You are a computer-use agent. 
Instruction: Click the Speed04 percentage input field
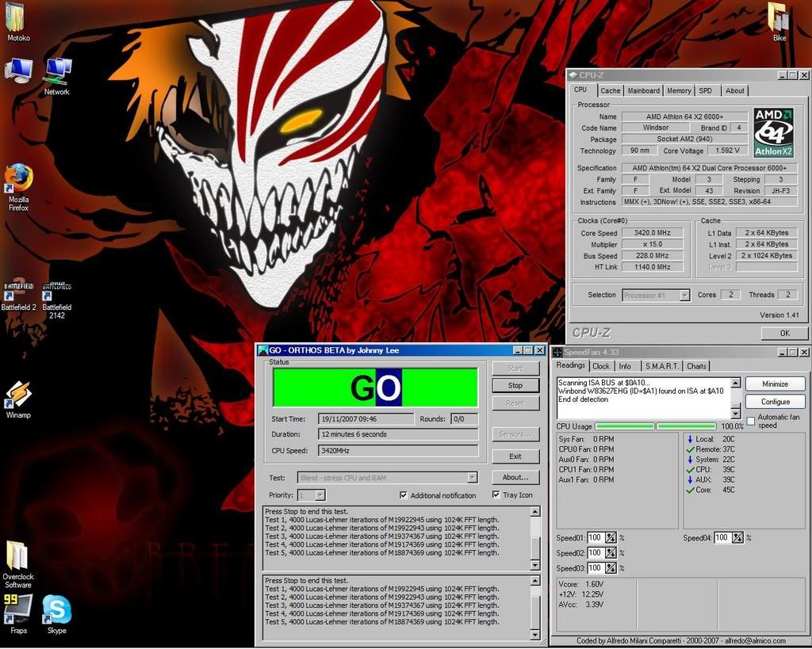pyautogui.click(x=723, y=538)
